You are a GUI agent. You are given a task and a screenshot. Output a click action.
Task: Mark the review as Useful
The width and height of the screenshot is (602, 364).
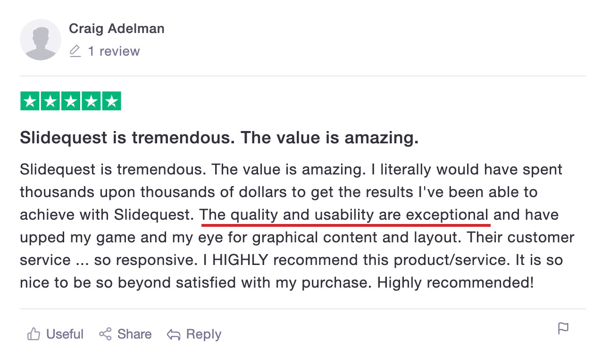[x=65, y=334]
